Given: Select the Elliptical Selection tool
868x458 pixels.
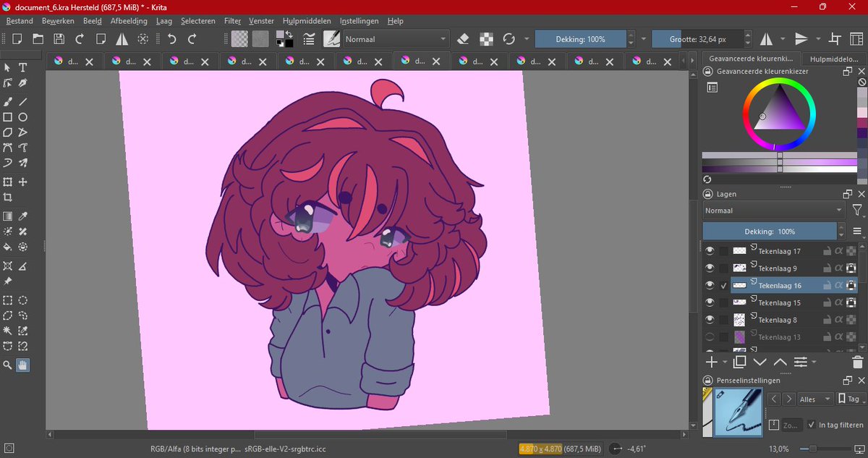Looking at the screenshot, I should (23, 300).
